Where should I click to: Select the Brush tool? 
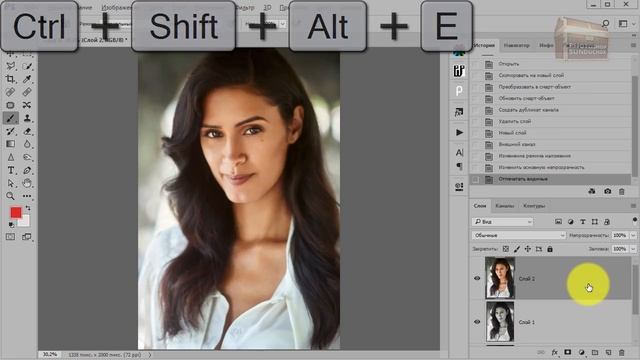11,118
